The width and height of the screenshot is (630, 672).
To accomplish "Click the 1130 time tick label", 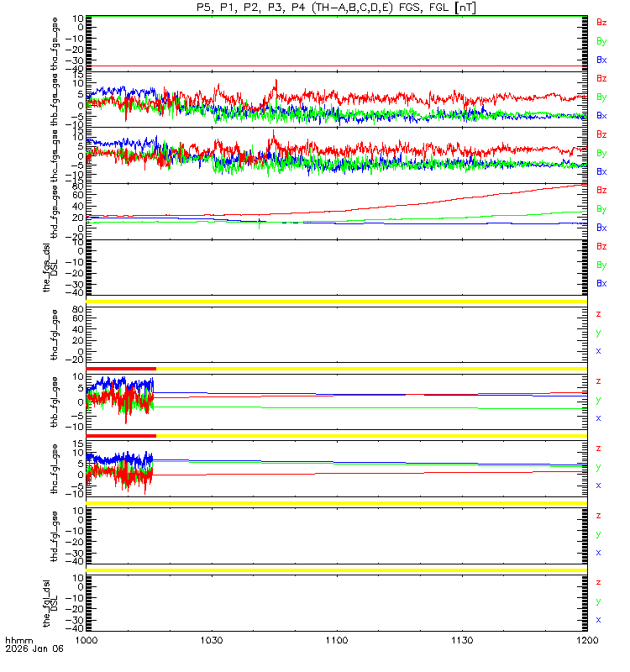I will click(463, 641).
